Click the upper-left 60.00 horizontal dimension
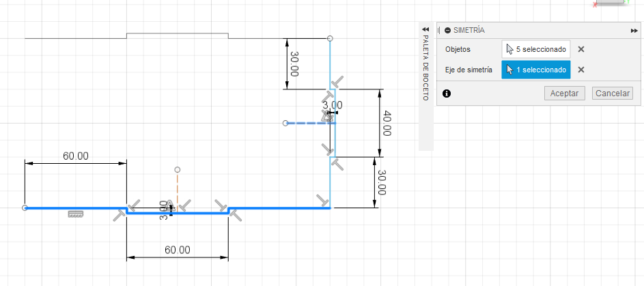The image size is (644, 286). pyautogui.click(x=76, y=156)
